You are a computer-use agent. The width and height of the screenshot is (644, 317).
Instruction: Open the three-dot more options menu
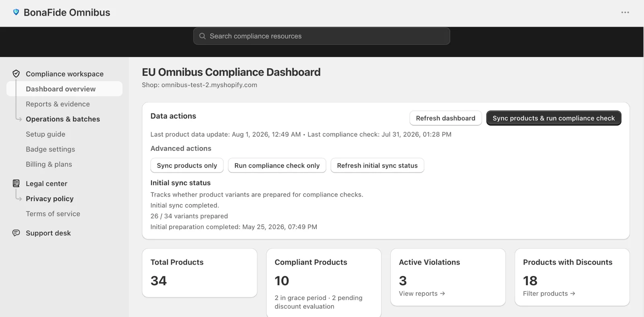[x=625, y=12]
